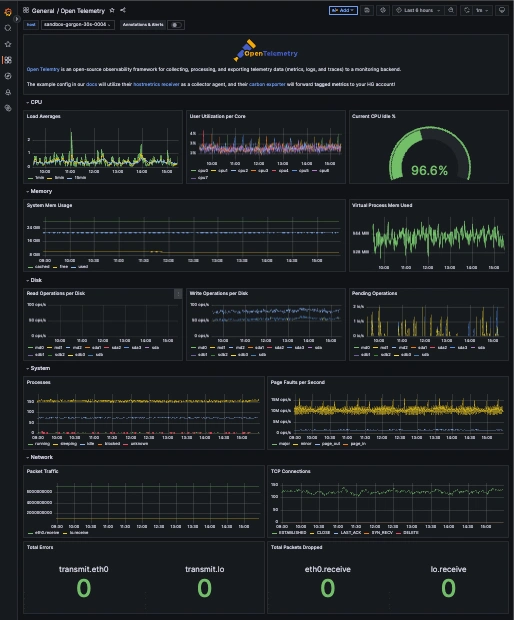The height and width of the screenshot is (620, 514).
Task: Follow the hostmetrics receiver link
Action: click(x=156, y=84)
